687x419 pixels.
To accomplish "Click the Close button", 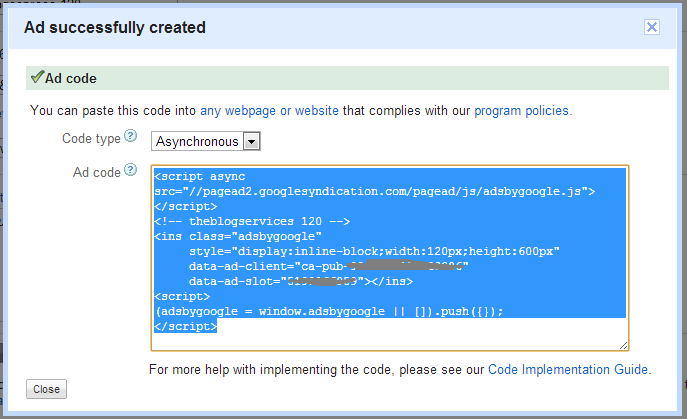I will pos(46,389).
